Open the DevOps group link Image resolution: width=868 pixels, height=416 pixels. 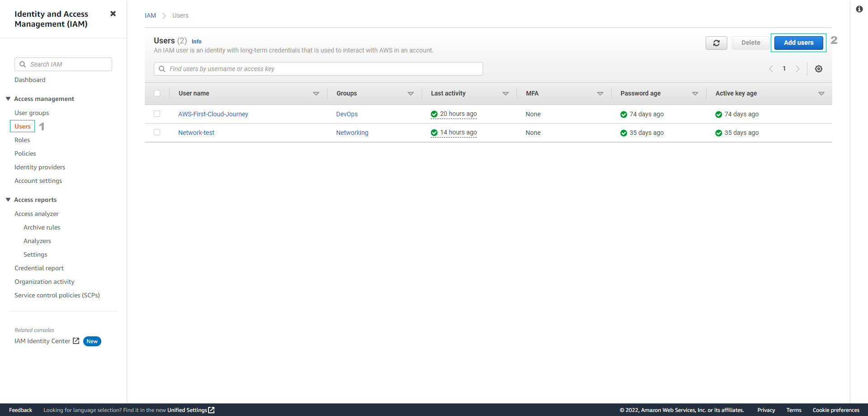pos(347,114)
